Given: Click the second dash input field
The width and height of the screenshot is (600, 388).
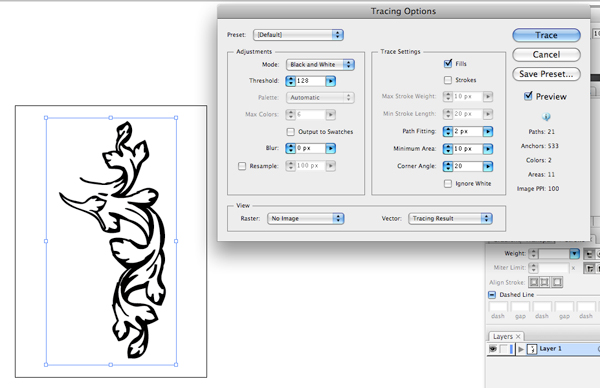Looking at the screenshot, I should coord(543,307).
